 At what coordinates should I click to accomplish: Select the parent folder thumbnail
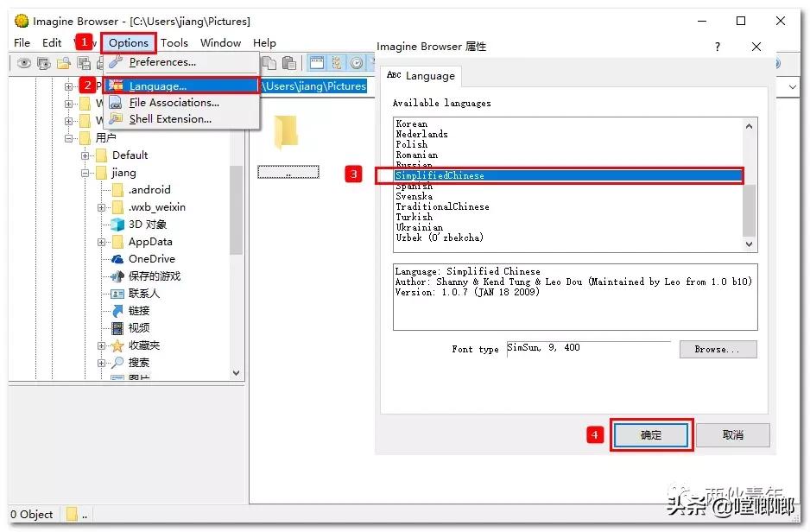[x=288, y=146]
